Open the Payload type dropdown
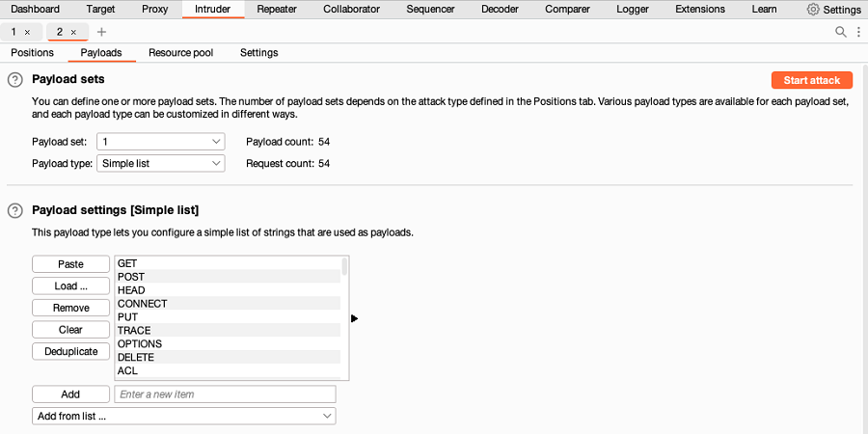 pyautogui.click(x=161, y=163)
